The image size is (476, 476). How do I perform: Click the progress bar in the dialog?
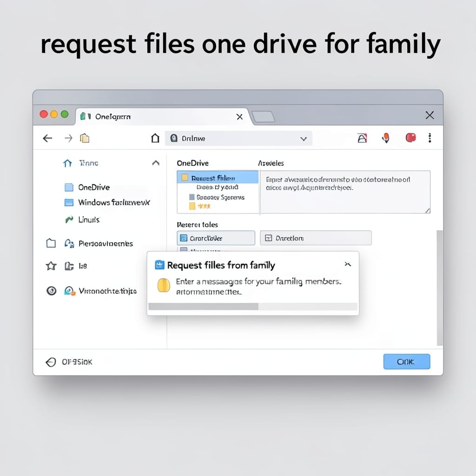(253, 306)
